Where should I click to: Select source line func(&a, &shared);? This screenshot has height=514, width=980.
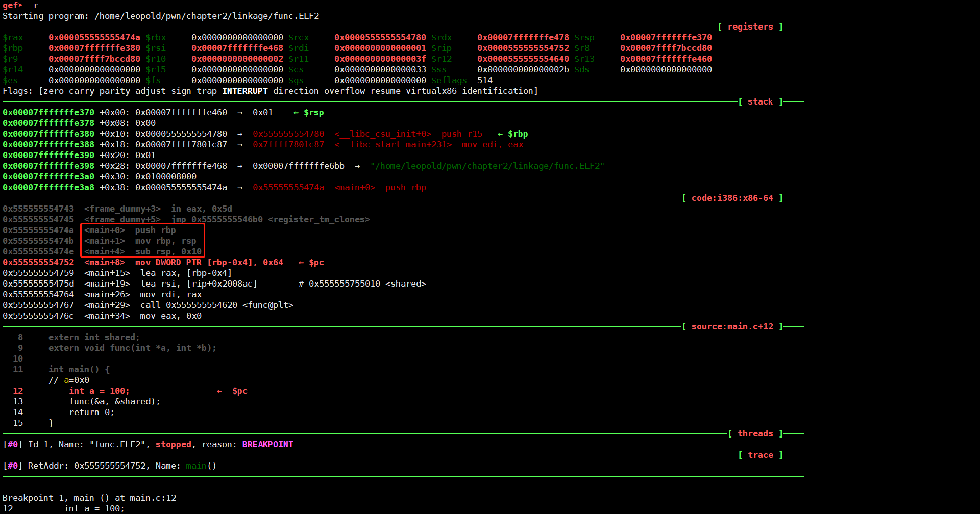(x=115, y=401)
